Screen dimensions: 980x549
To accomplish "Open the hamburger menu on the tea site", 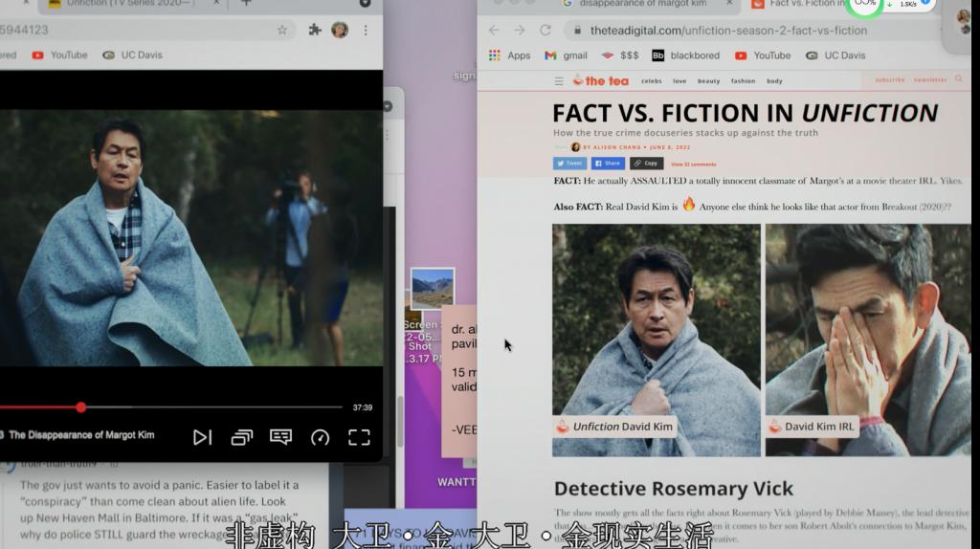I will (559, 81).
